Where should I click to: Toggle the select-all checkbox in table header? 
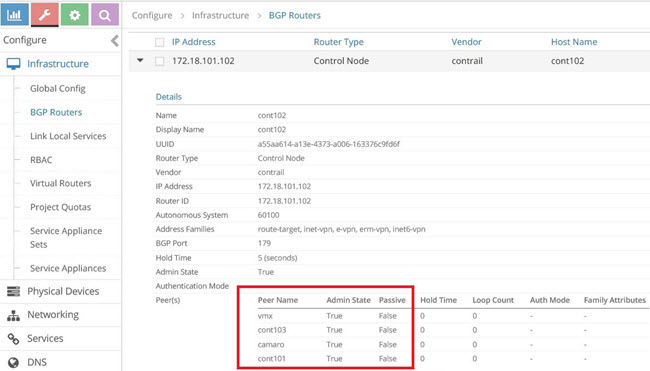point(160,42)
